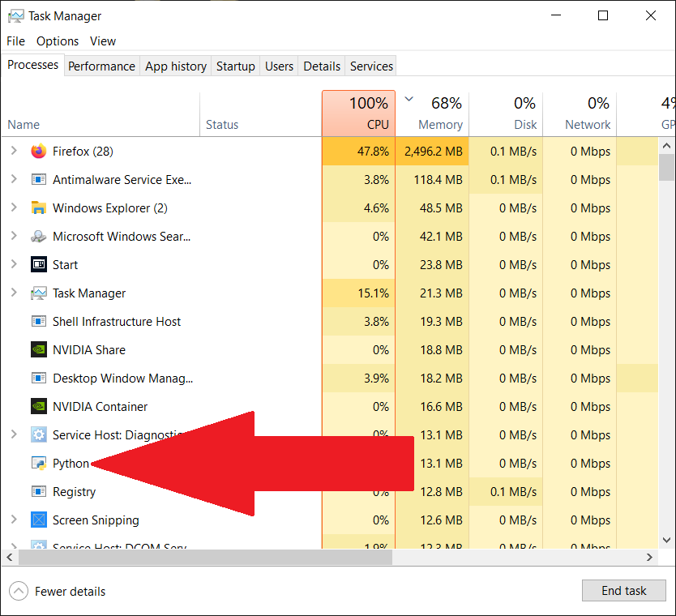The width and height of the screenshot is (676, 616).
Task: Select the Python process name
Action: (x=71, y=464)
